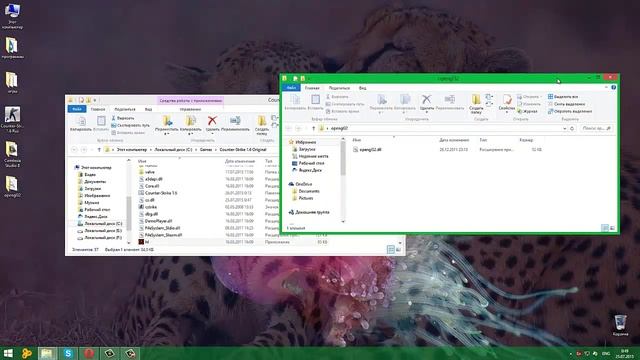
Task: Switch to details view in Counter-Strike window
Action: [391, 249]
